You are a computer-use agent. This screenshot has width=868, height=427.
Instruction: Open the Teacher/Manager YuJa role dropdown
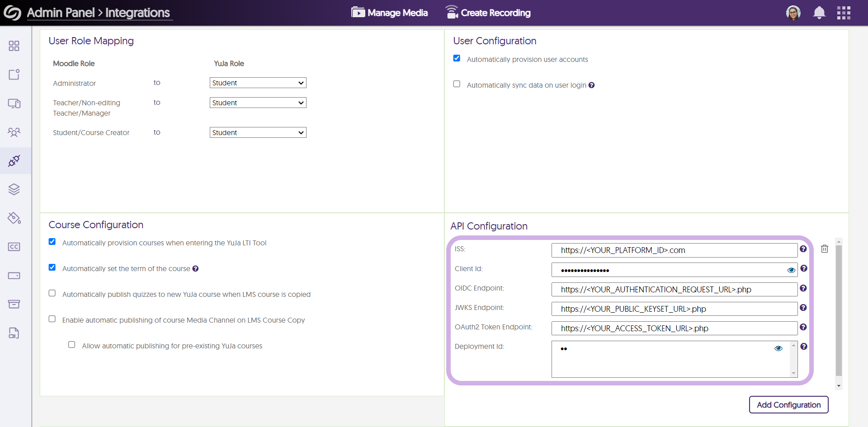pyautogui.click(x=258, y=103)
